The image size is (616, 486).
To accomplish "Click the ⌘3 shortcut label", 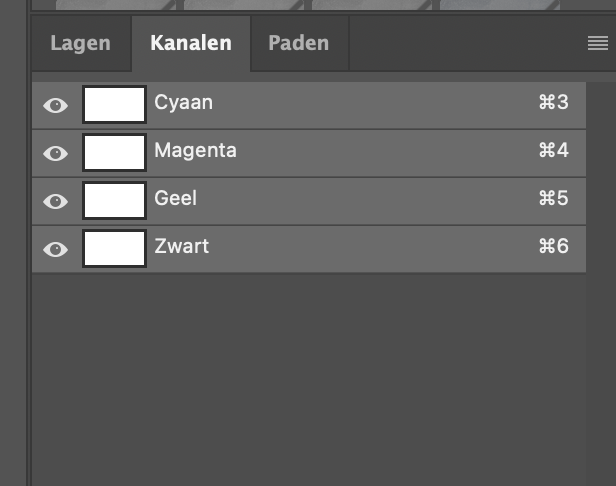I will pyautogui.click(x=553, y=102).
